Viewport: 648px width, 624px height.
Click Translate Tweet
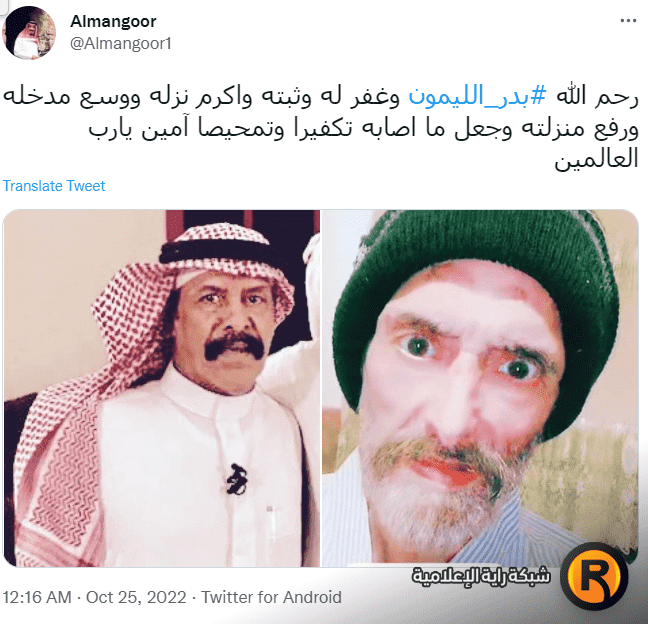[54, 186]
